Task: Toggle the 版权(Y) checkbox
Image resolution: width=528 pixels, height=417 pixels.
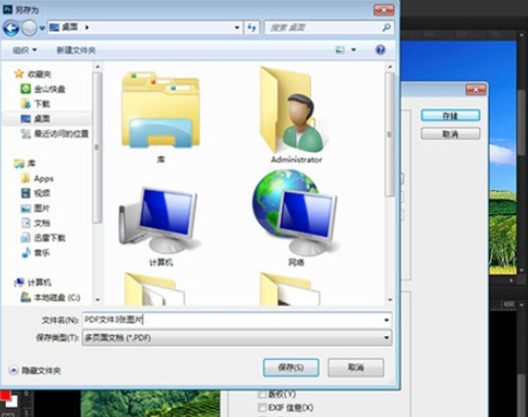Action: [262, 393]
